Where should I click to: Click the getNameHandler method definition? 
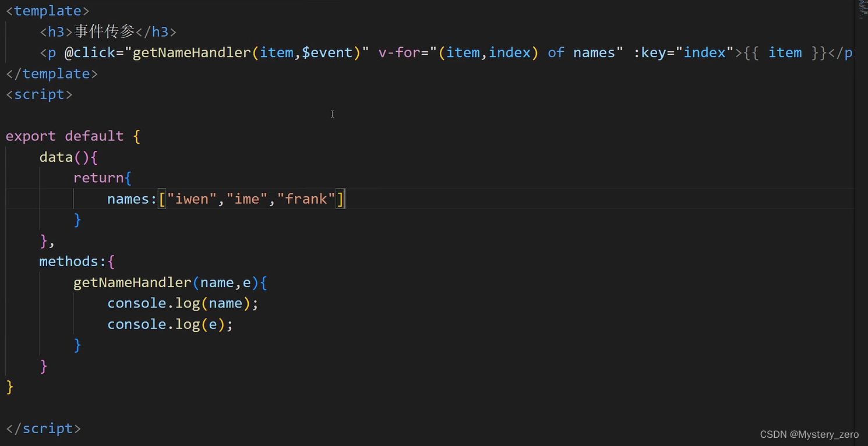point(132,282)
